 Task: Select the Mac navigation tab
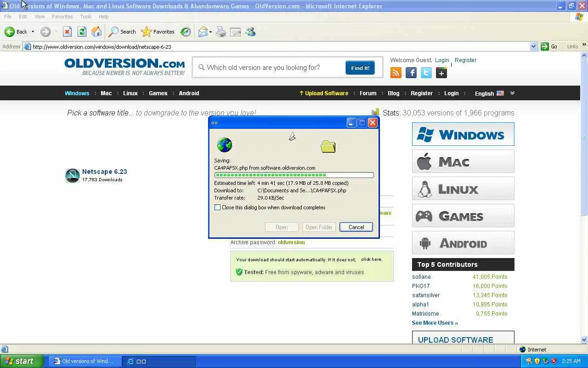pos(106,93)
